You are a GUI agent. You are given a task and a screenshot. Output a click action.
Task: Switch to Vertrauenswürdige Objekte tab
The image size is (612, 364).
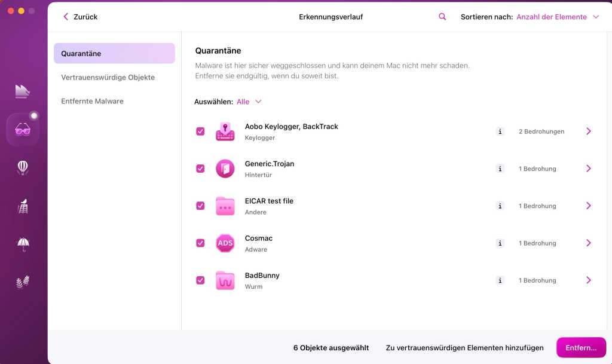point(108,77)
